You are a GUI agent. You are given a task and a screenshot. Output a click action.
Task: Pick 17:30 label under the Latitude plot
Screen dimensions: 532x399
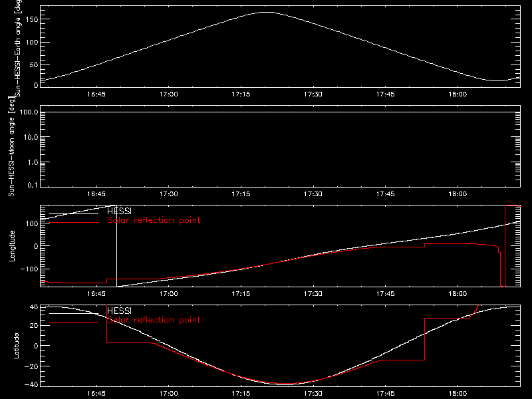click(313, 394)
